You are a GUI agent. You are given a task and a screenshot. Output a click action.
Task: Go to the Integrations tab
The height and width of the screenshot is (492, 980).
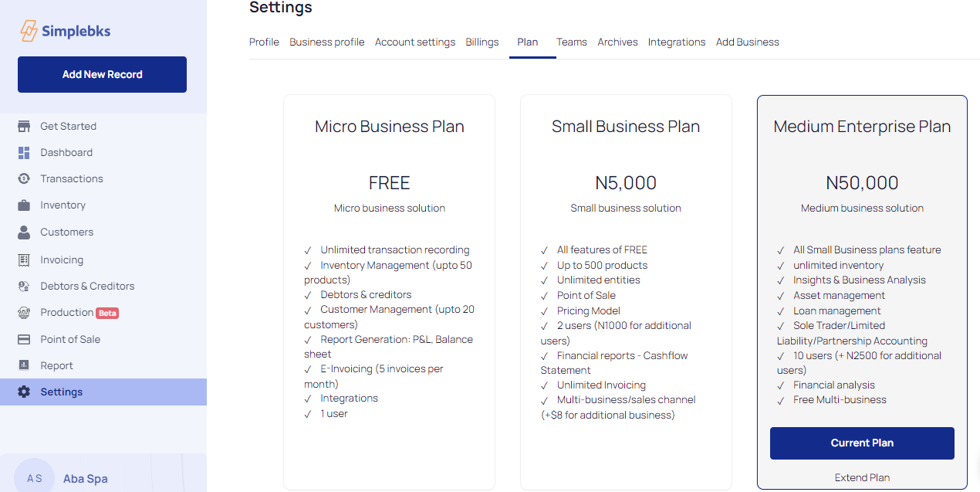click(x=677, y=42)
